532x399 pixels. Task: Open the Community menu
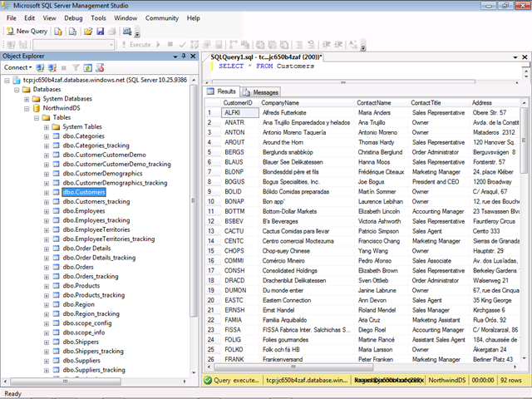point(161,17)
